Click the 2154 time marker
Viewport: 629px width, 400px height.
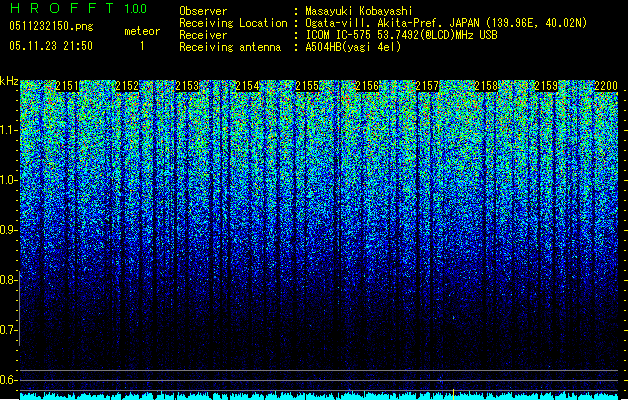coord(248,86)
